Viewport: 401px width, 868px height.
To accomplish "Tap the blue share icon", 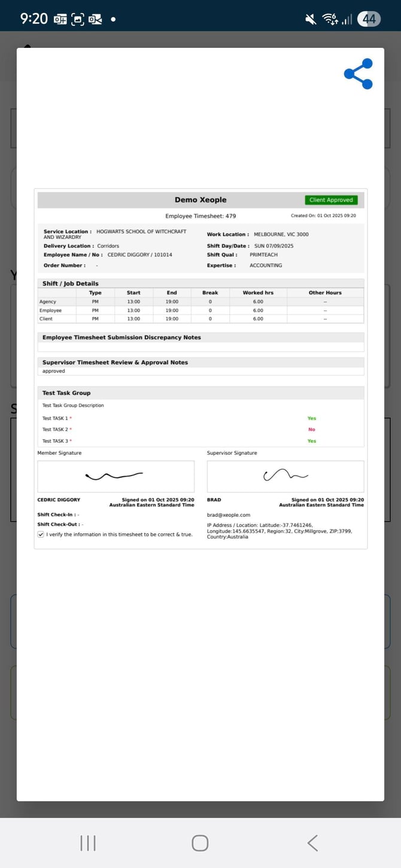I will click(x=358, y=74).
